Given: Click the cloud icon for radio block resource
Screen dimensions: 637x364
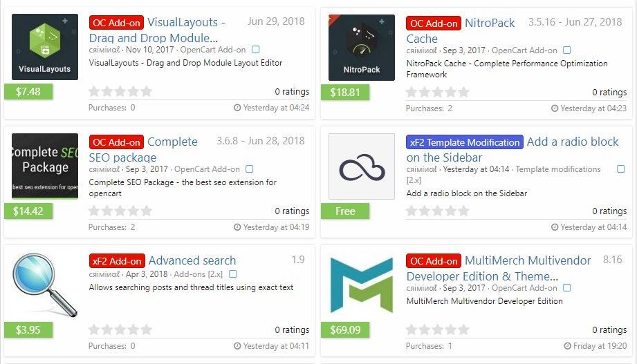Looking at the screenshot, I should (362, 166).
